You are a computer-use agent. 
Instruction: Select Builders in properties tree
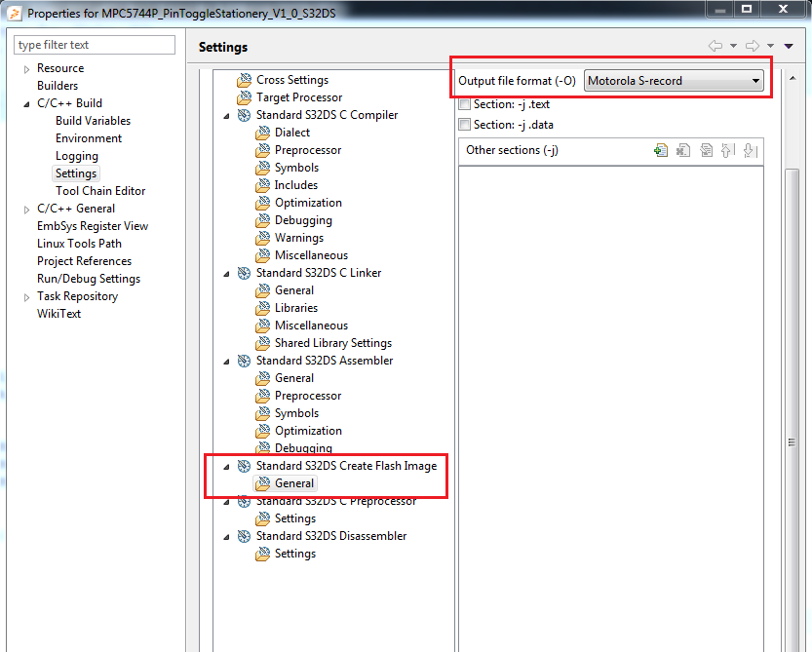(58, 86)
